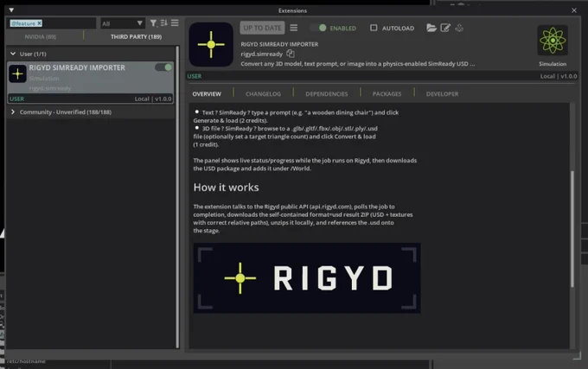Open the OVERVIEW tab

(x=207, y=94)
